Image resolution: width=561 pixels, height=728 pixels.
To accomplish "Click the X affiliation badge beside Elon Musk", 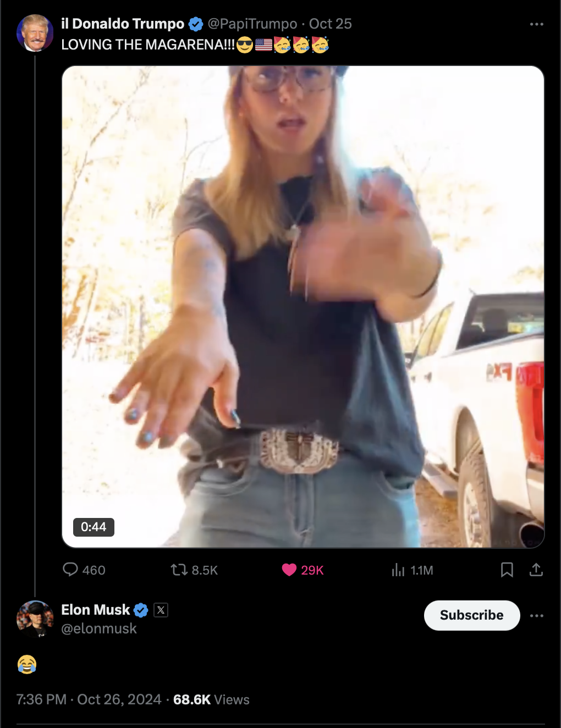I will coord(161,610).
